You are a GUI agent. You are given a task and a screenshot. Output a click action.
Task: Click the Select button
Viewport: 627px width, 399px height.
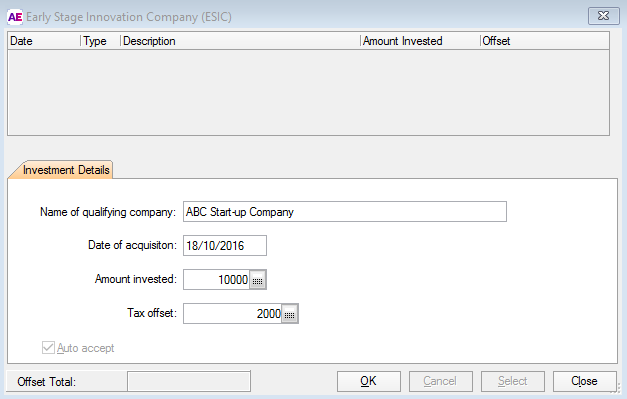coord(513,381)
